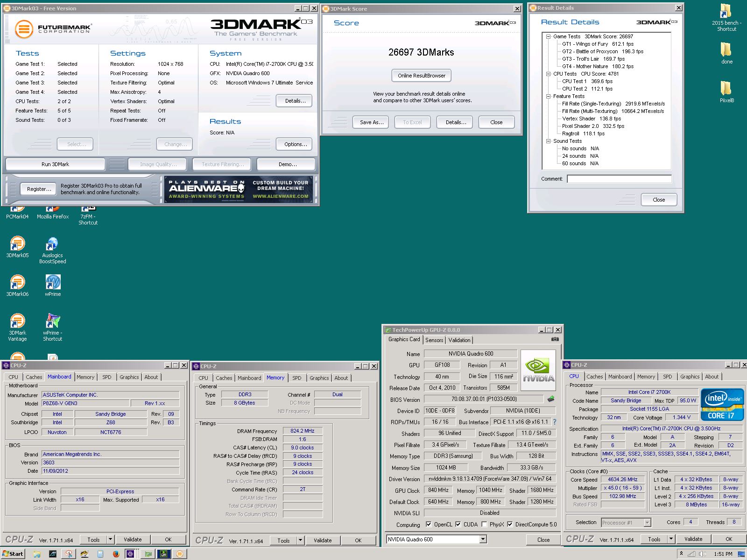This screenshot has width=747, height=560.
Task: Launch Mozilla Firefox from the desktop
Action: (x=53, y=212)
